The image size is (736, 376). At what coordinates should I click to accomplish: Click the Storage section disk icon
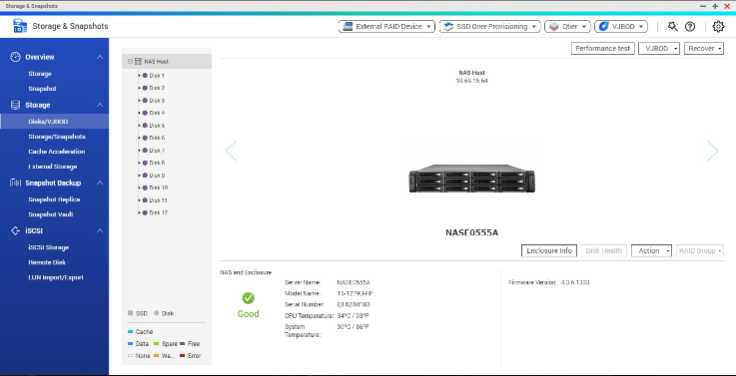coord(15,105)
